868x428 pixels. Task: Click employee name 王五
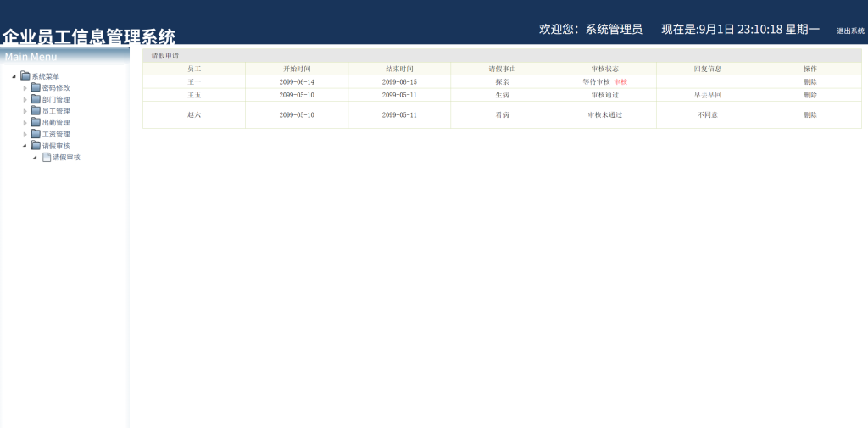194,95
